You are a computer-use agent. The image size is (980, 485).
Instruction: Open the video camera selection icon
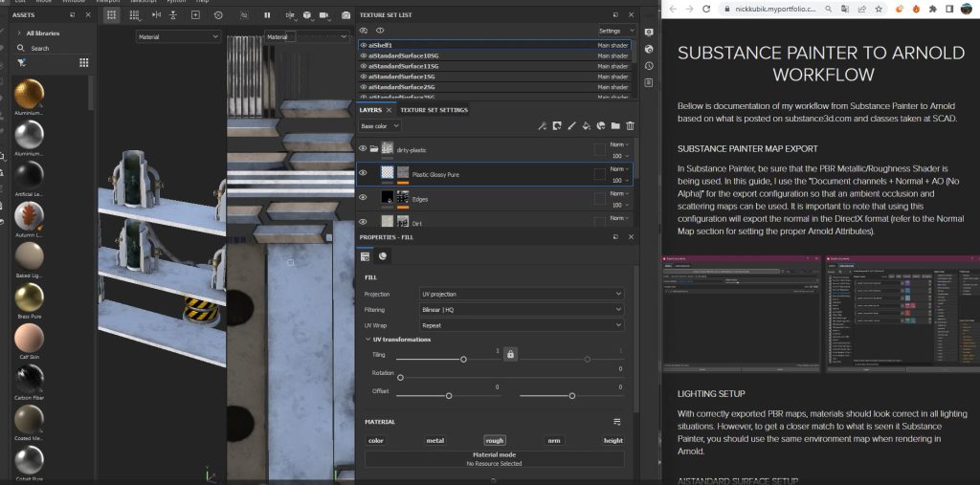(323, 15)
